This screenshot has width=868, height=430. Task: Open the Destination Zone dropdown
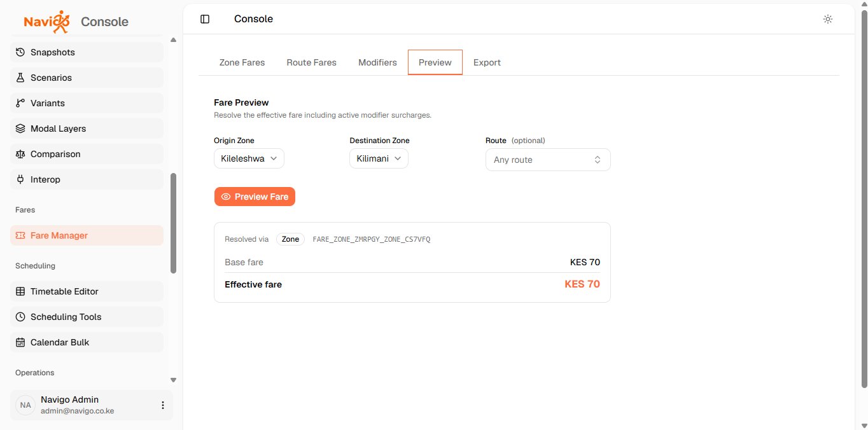[379, 158]
